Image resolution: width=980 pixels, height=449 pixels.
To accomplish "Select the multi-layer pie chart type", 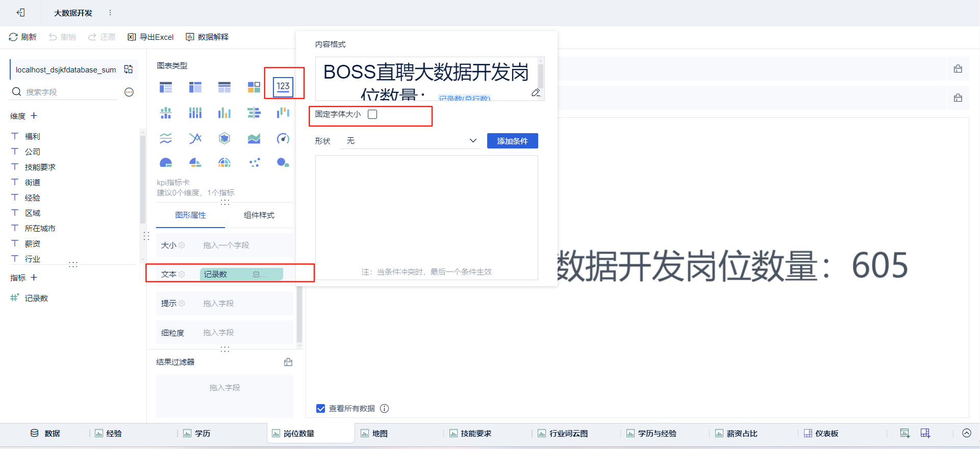I will [224, 163].
